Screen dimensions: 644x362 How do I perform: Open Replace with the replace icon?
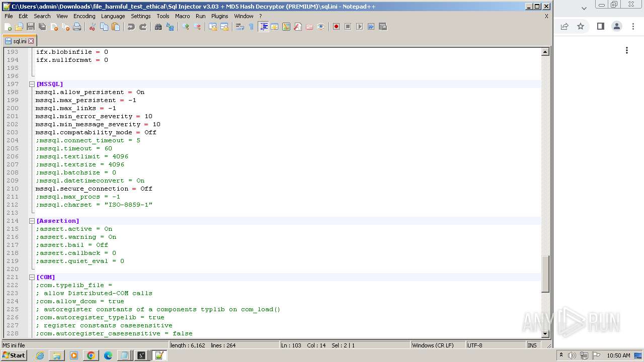click(x=170, y=27)
